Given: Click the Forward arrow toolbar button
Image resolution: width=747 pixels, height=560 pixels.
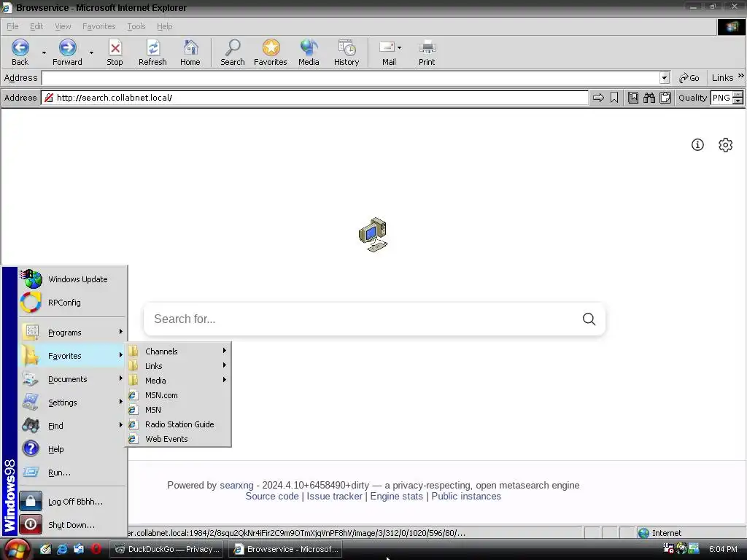Looking at the screenshot, I should point(67,52).
